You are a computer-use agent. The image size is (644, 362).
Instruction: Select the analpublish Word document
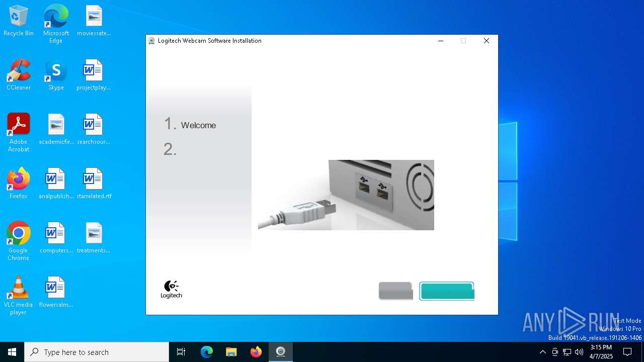pos(56,184)
